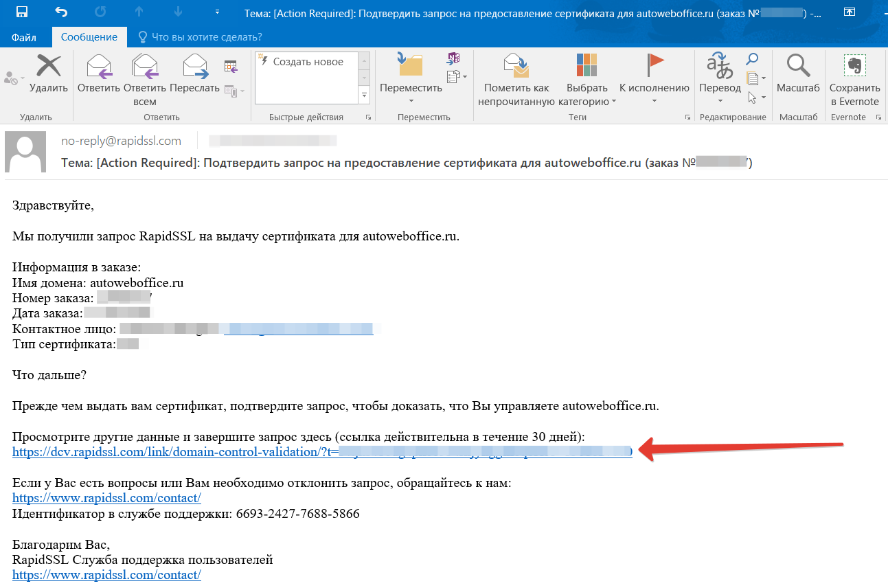Viewport: 888px width, 588px height.
Task: Click the message subject line text
Action: pyautogui.click(x=407, y=163)
